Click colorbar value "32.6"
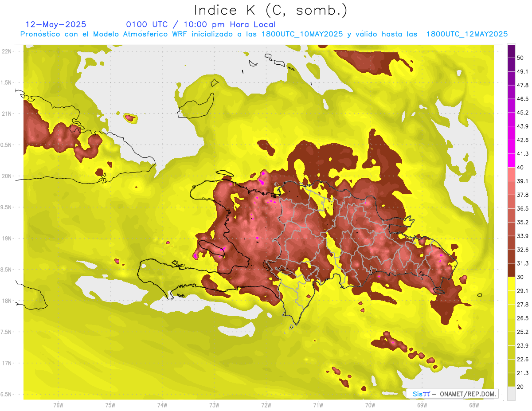Viewport: 532px width, 411px height. [522, 250]
